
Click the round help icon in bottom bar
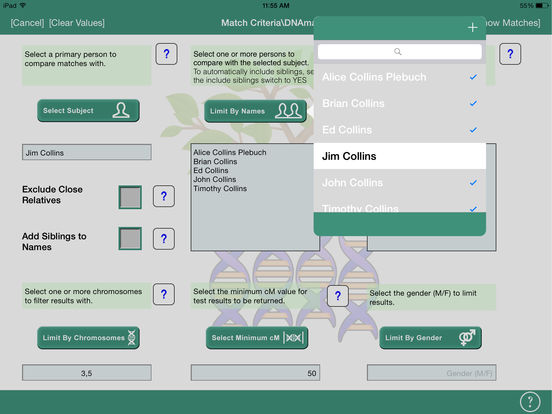point(529,401)
